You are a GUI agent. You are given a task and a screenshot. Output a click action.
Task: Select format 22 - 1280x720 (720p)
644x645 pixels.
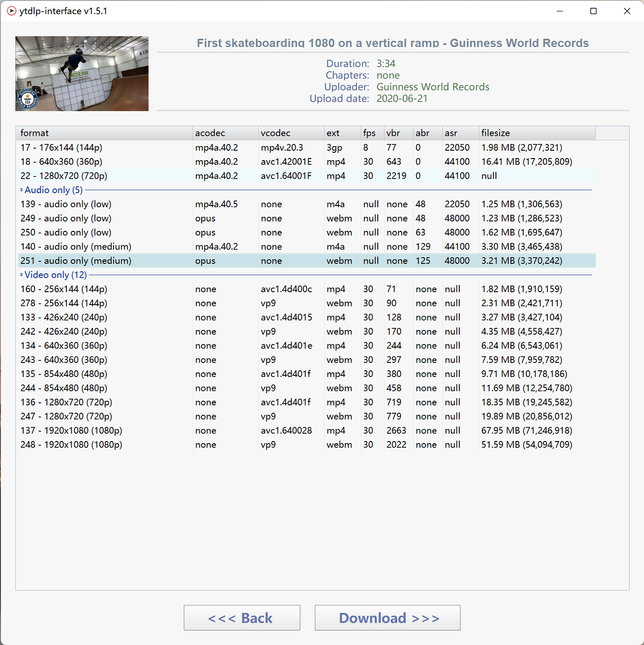pyautogui.click(x=307, y=176)
